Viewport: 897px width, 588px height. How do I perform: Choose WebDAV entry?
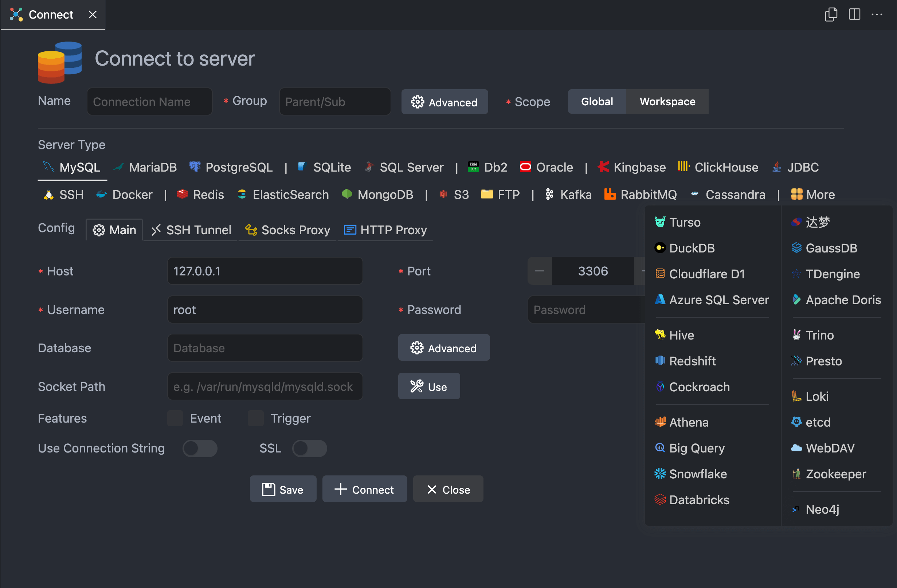pos(823,448)
